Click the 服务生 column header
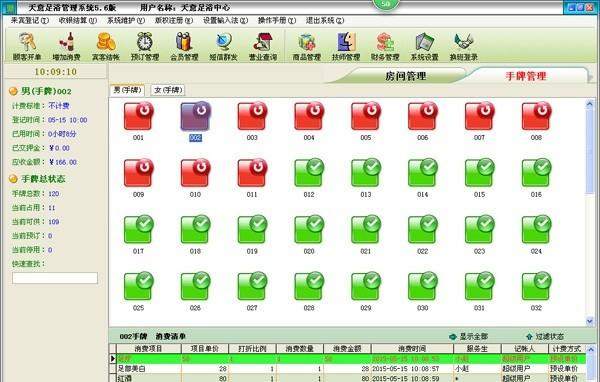600x382 pixels. click(x=477, y=349)
